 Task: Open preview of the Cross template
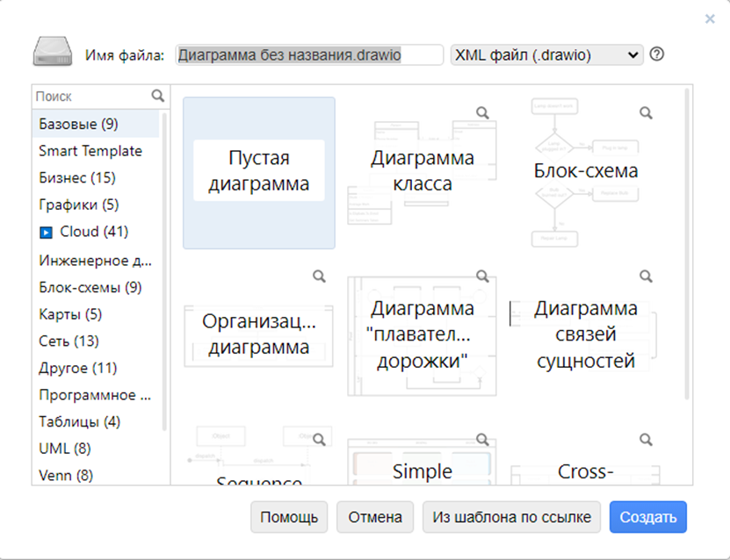coord(646,439)
